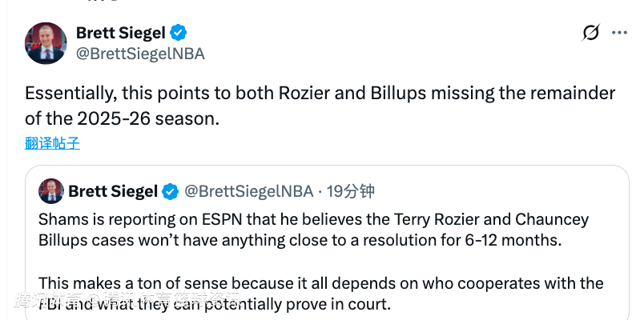The image size is (644, 320).
Task: Click the 翻译帖子 translate link
Action: pos(52,144)
